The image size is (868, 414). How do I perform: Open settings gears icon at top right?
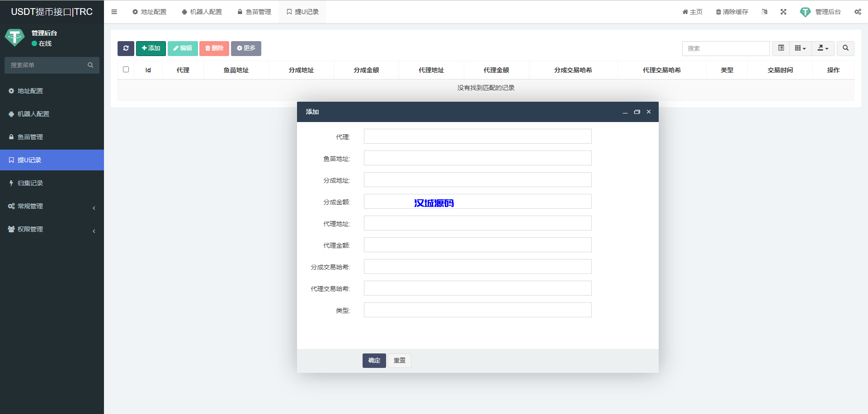(x=858, y=12)
